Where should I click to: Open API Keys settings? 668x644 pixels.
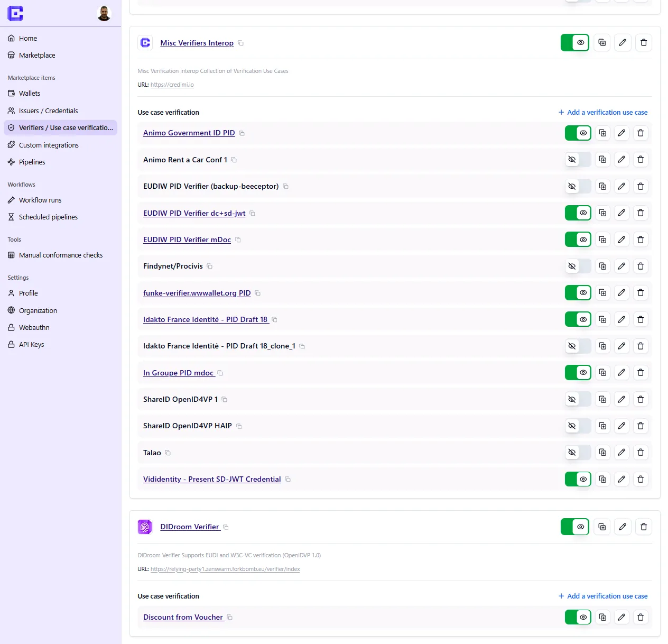(x=31, y=344)
